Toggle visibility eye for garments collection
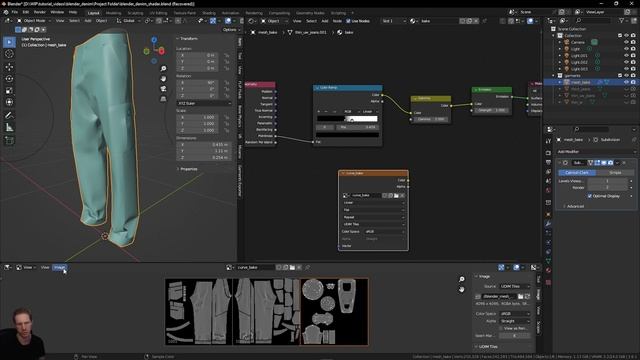The image size is (640, 360). [626, 76]
